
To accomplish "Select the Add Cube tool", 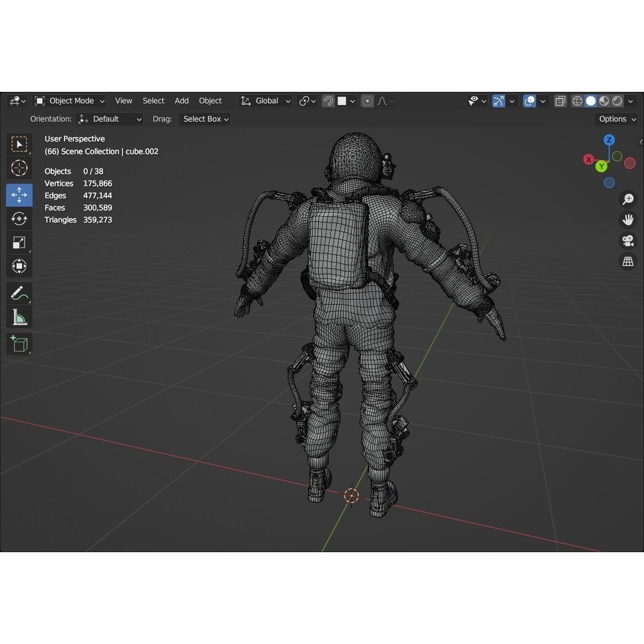I will (x=19, y=344).
